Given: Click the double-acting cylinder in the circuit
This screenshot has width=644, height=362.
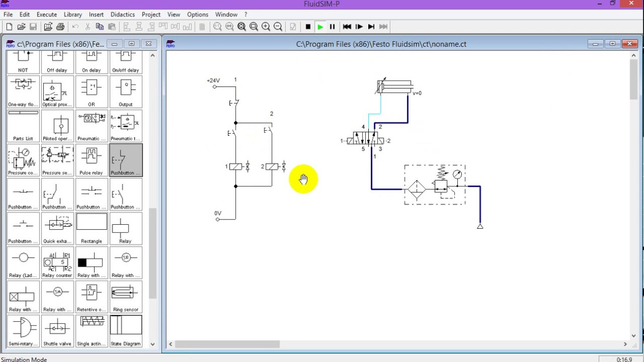Looking at the screenshot, I should click(395, 87).
